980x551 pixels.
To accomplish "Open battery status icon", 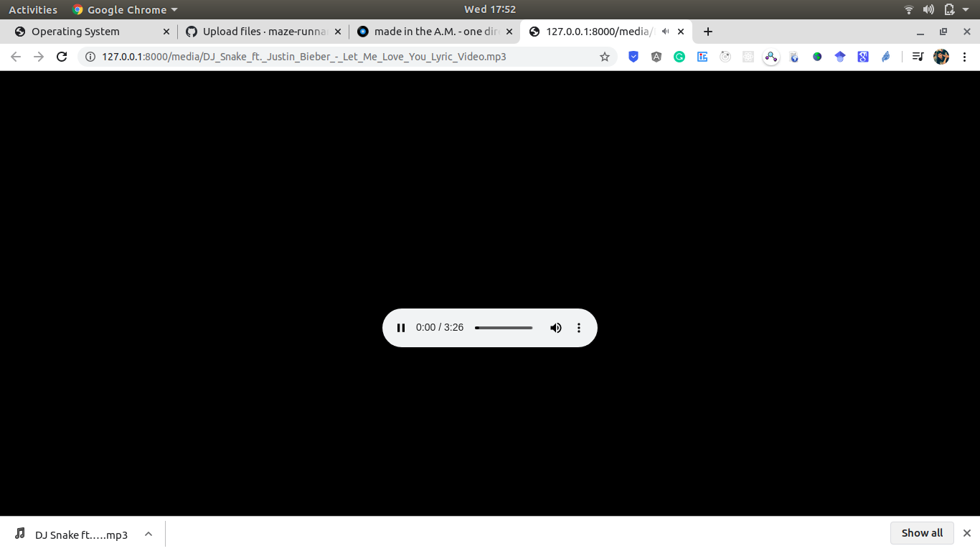I will (949, 9).
